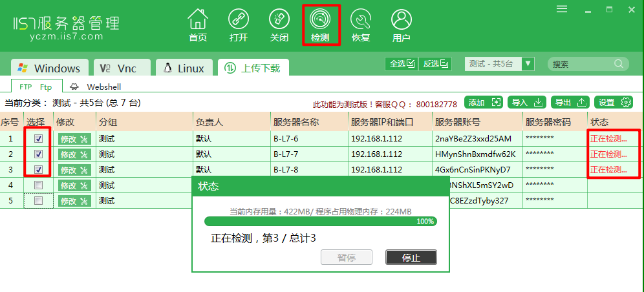
Task: Click 修改 edit button for B-L7-8
Action: tap(74, 170)
